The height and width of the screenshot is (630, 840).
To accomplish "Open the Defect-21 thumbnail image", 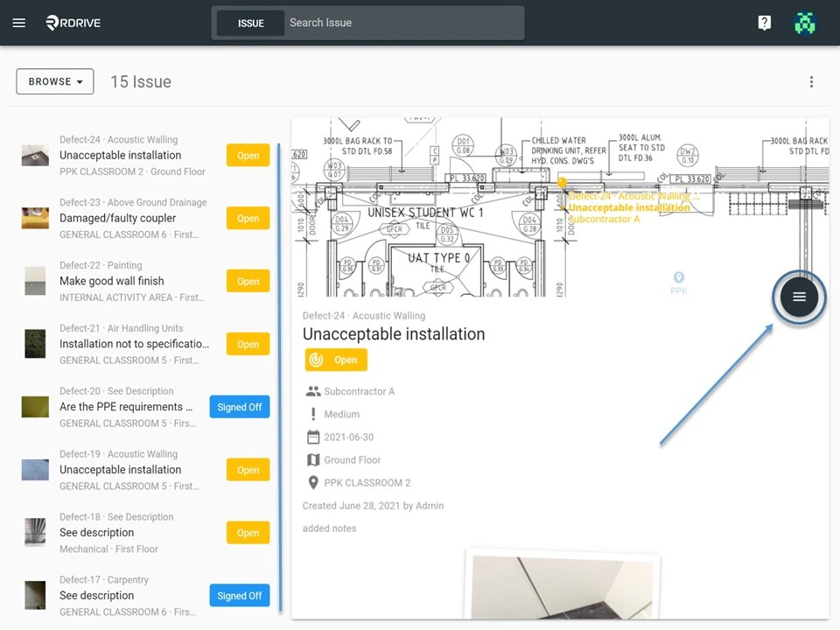I will pos(35,344).
